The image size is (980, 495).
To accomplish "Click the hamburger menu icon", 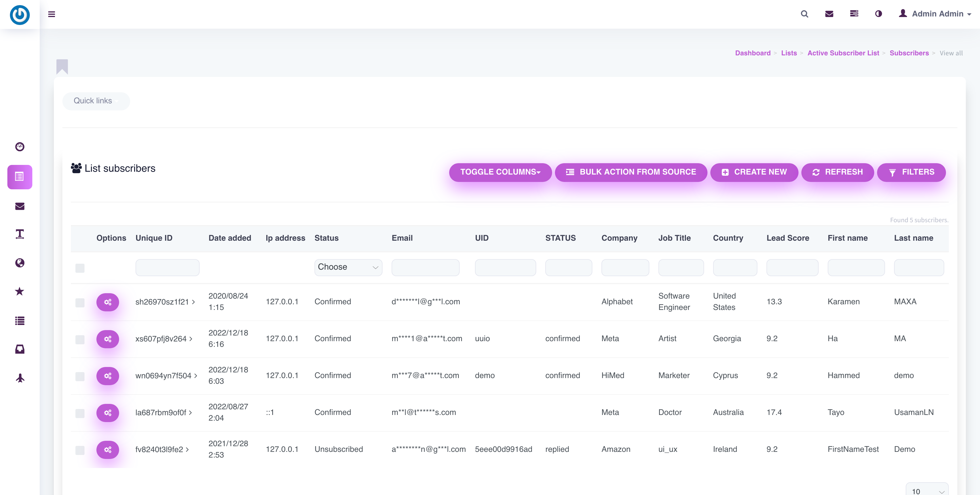I will (x=51, y=14).
